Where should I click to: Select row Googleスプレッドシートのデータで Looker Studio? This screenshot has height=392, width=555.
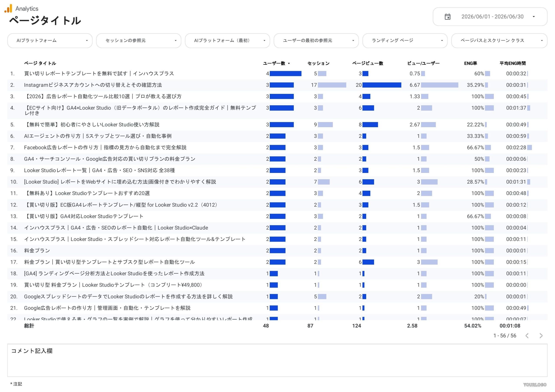(x=277, y=296)
